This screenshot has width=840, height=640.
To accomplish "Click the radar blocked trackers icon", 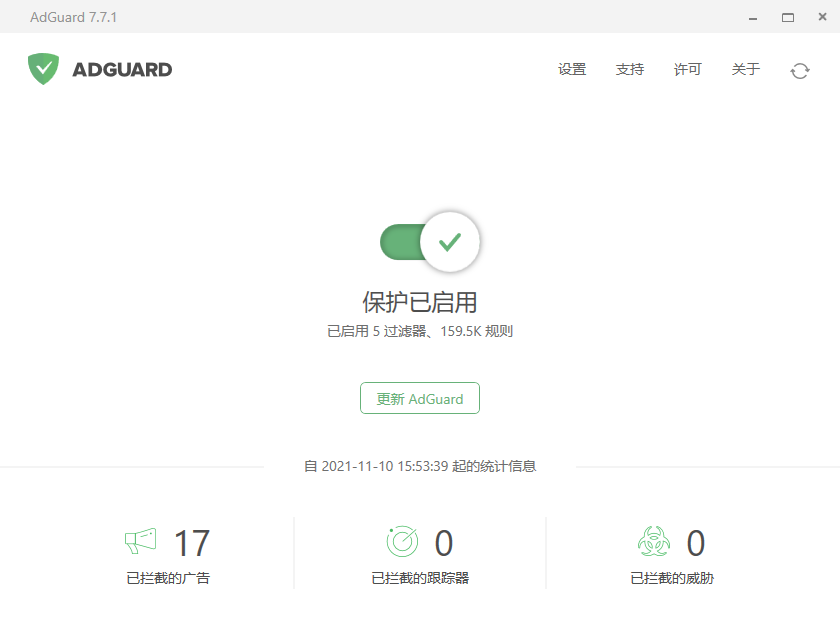I will 402,542.
